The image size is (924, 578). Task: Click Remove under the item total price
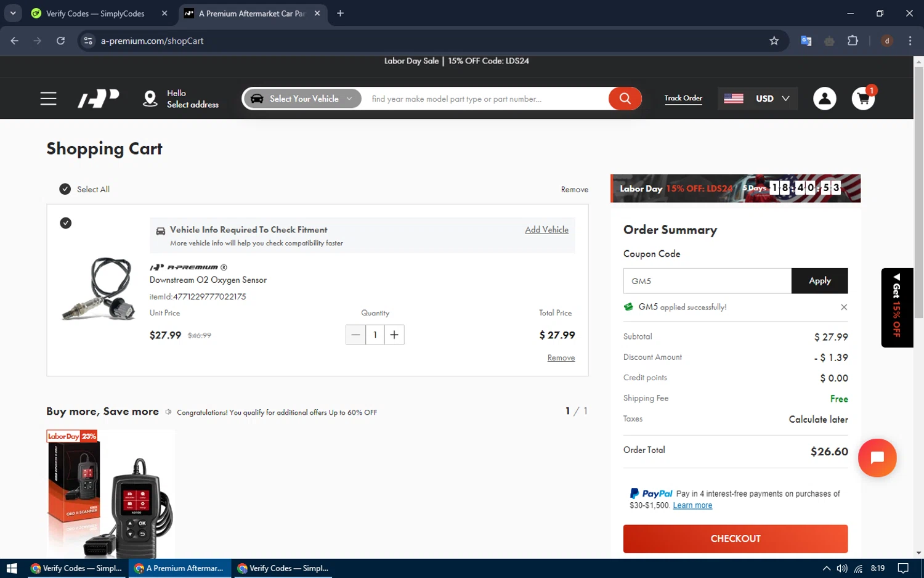click(561, 358)
